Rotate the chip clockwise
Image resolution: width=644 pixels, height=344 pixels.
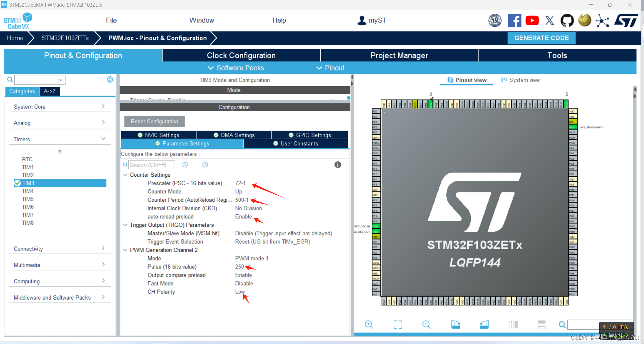[x=455, y=324]
